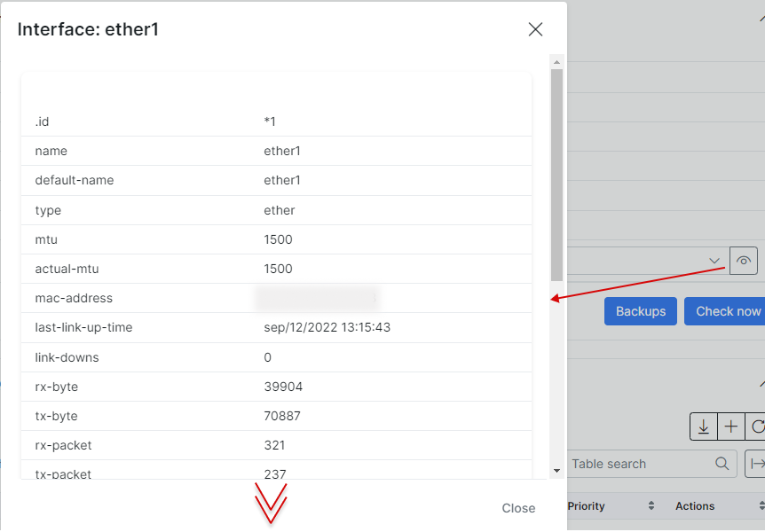
Task: Select the last-link-up-time row
Action: pyautogui.click(x=276, y=328)
